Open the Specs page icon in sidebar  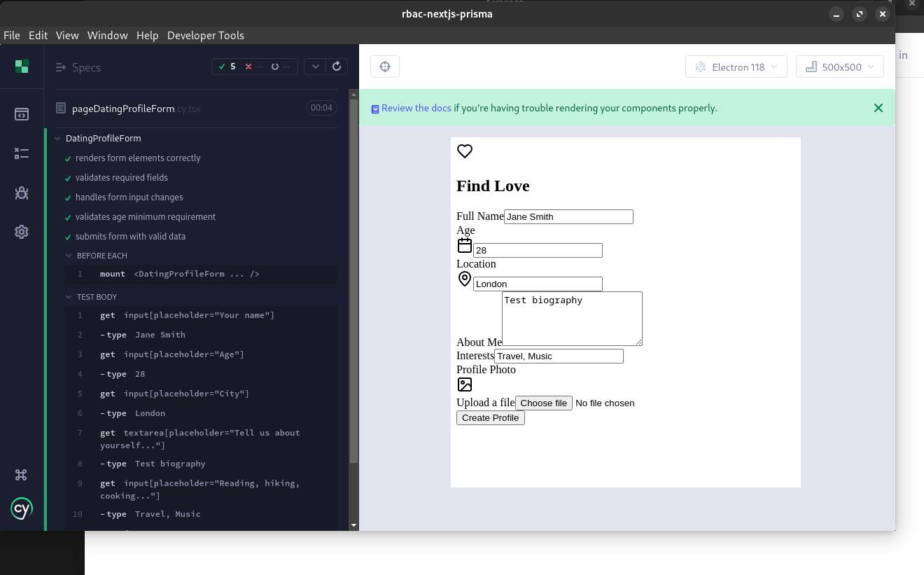22,114
